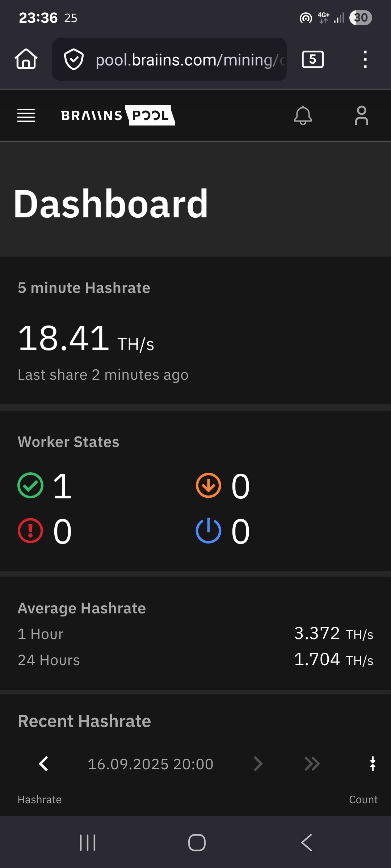Tap the Android system back button

[x=307, y=843]
